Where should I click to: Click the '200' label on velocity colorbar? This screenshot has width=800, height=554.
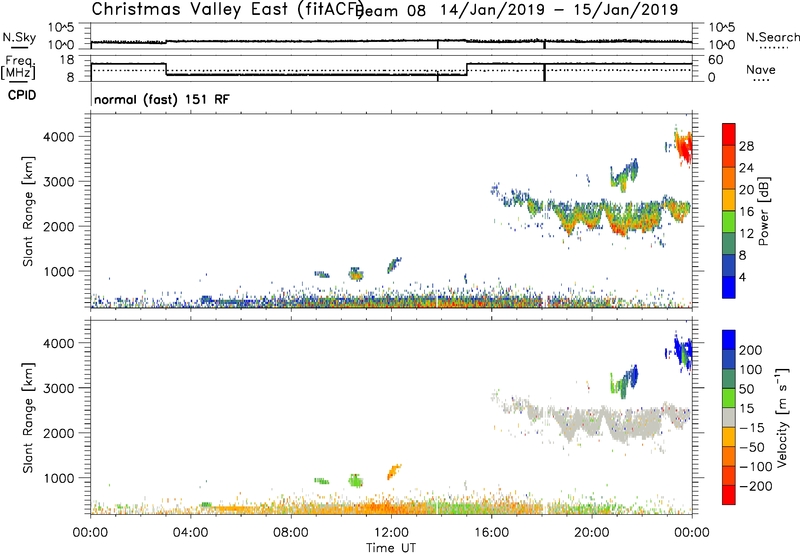751,350
